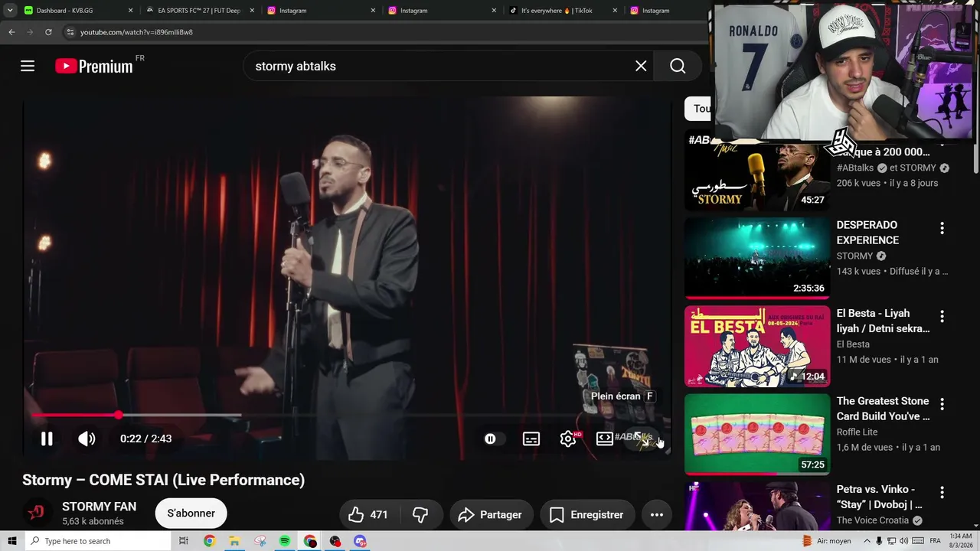Image resolution: width=980 pixels, height=551 pixels.
Task: Open the DESPERADO EXPERIENCE 2:35:36 thumbnail
Action: pyautogui.click(x=757, y=258)
